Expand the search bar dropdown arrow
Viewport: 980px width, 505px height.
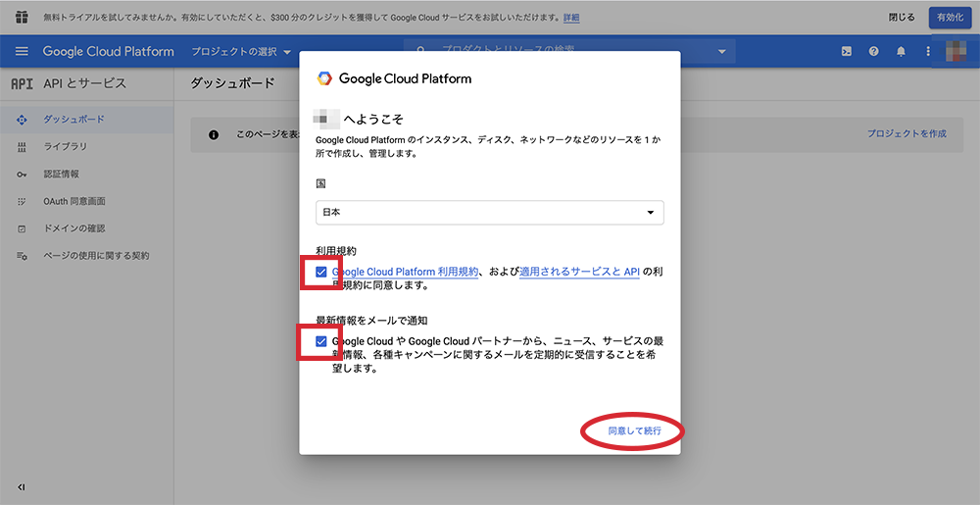(x=722, y=51)
